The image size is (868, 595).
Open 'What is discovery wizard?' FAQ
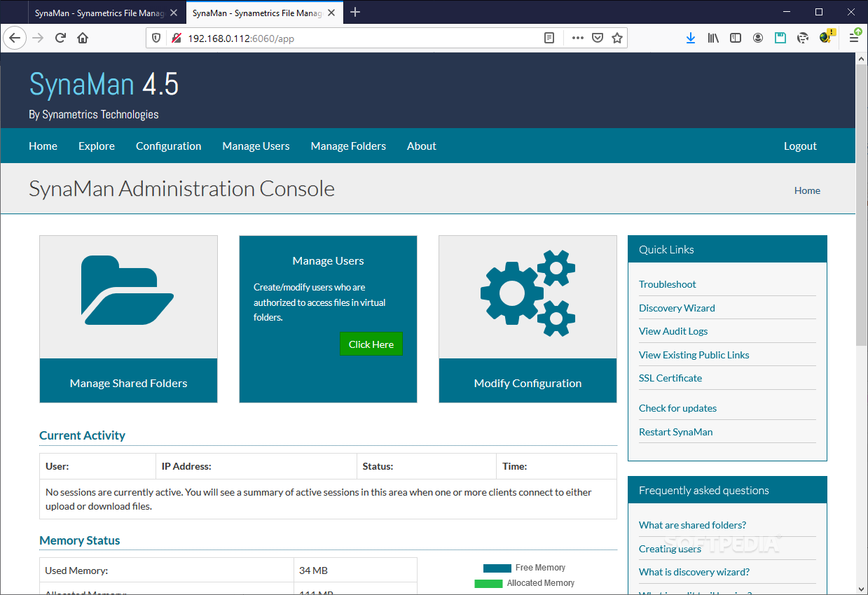pos(694,572)
